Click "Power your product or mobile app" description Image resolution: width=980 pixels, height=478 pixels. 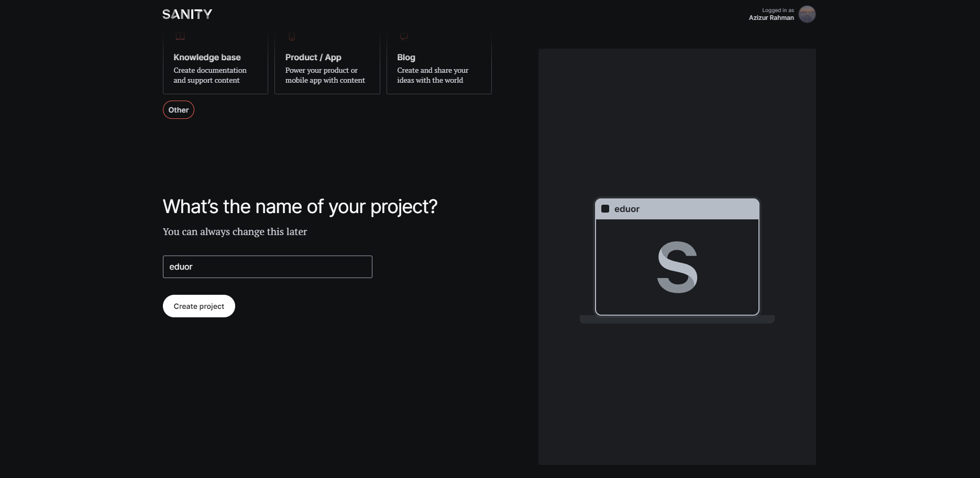325,75
